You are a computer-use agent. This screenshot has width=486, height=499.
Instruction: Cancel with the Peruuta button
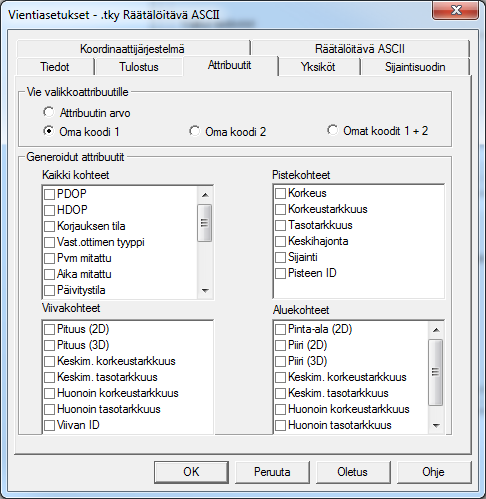coord(272,472)
